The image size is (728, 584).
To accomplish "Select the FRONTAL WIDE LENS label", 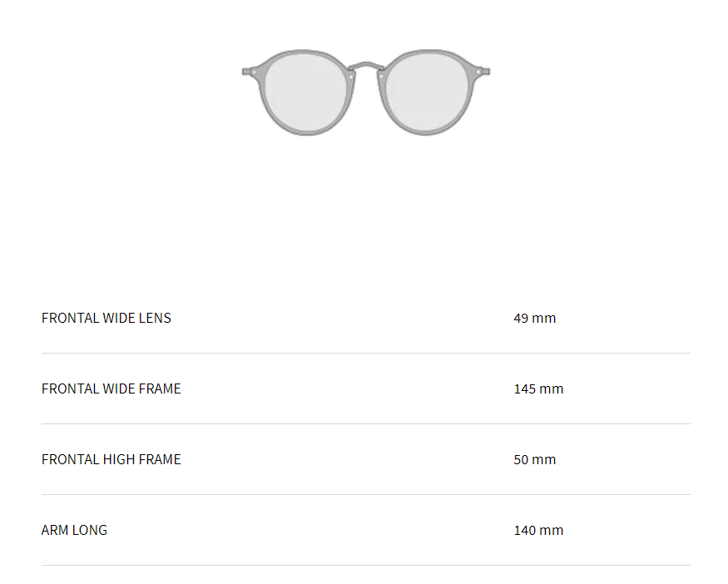I will 106,318.
